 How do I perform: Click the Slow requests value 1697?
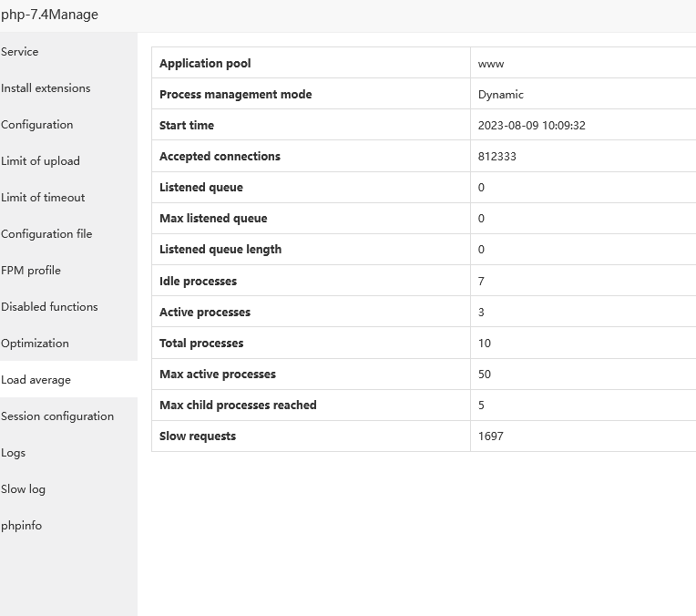[x=491, y=436]
